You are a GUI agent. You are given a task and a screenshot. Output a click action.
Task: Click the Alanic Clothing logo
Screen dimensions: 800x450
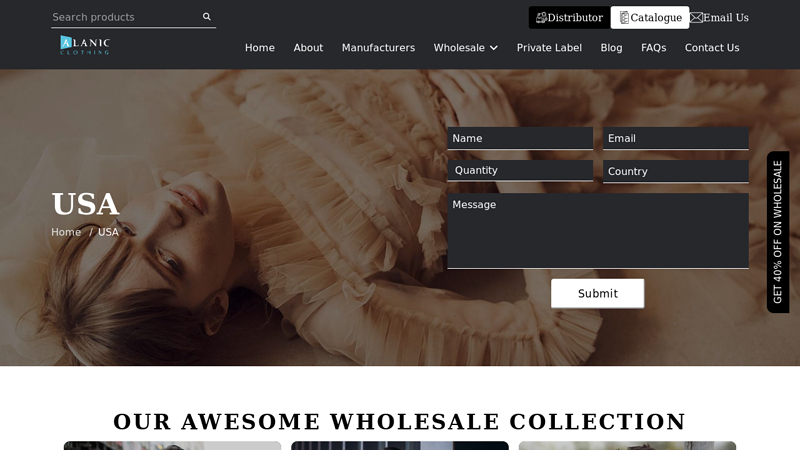click(x=85, y=45)
